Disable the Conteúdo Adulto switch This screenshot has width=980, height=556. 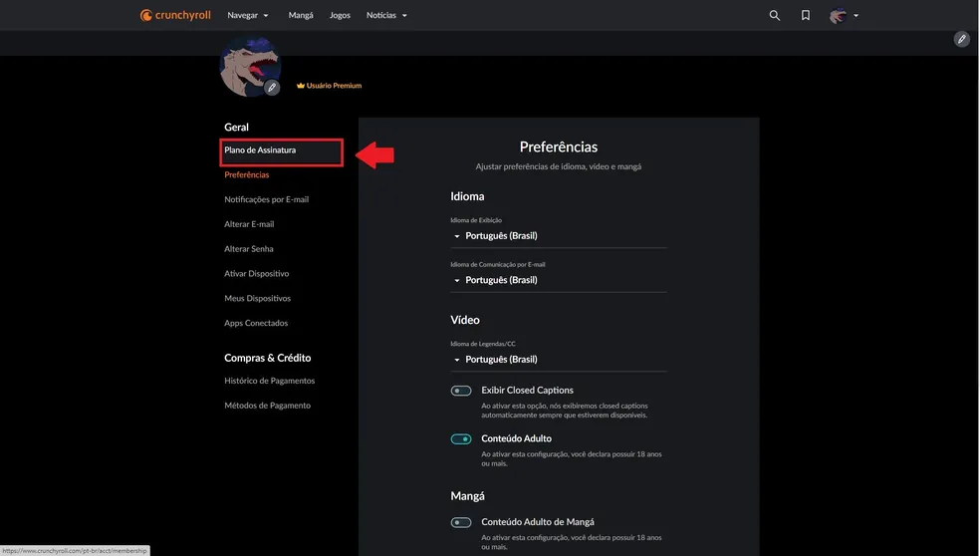coord(460,438)
